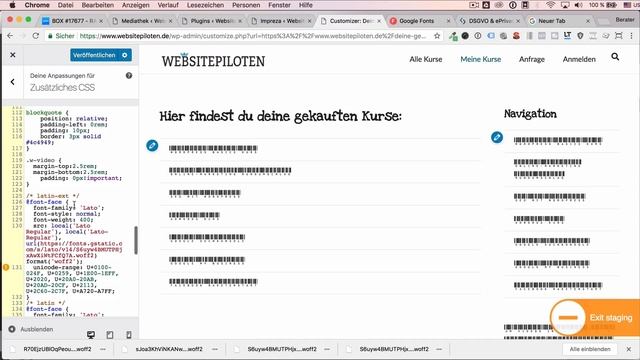Click the volume icon in menu bar

[578, 5]
